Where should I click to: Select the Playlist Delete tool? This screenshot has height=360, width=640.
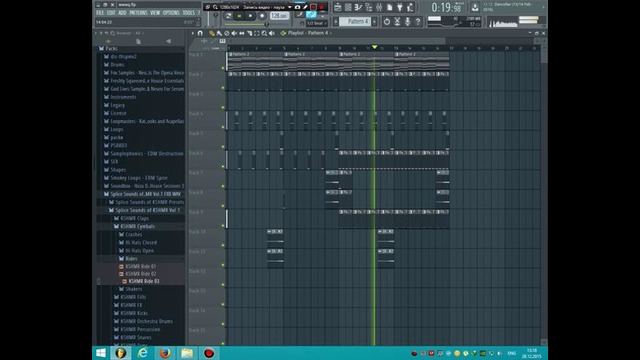pos(227,33)
